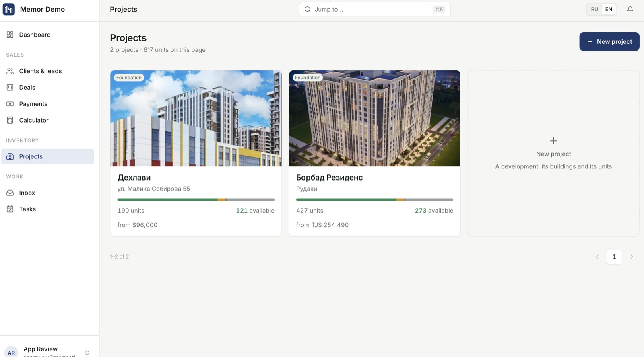Click the dashed New project placeholder card text
Screen dimensions: 644x357
(553, 154)
